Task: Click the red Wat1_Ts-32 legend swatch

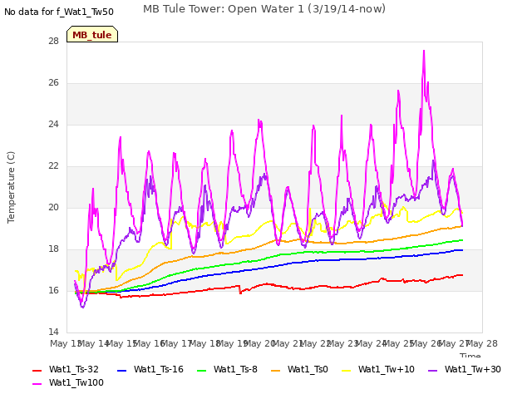Action: [37, 370]
